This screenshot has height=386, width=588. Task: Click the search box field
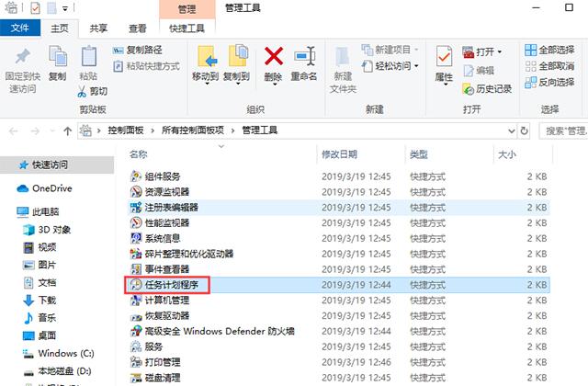[x=563, y=131]
